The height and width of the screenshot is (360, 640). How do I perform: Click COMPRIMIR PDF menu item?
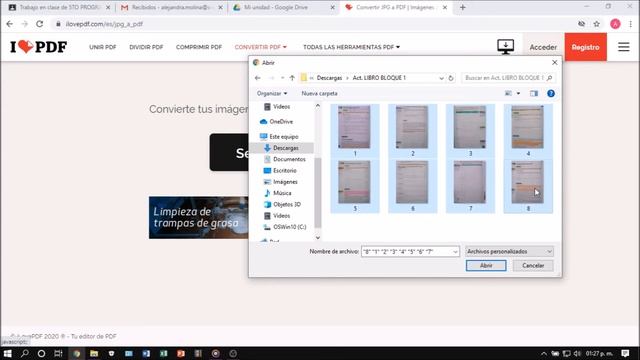(x=199, y=47)
